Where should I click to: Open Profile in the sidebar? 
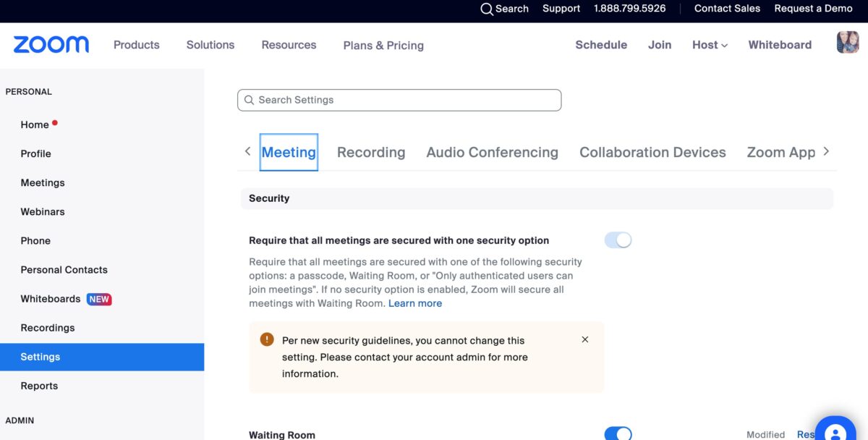pos(36,153)
